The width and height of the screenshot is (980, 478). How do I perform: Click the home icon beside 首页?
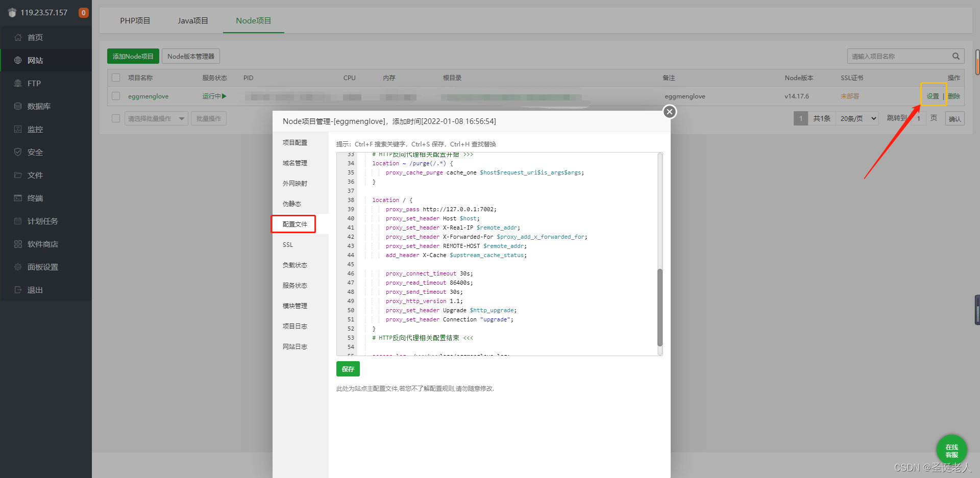tap(18, 37)
